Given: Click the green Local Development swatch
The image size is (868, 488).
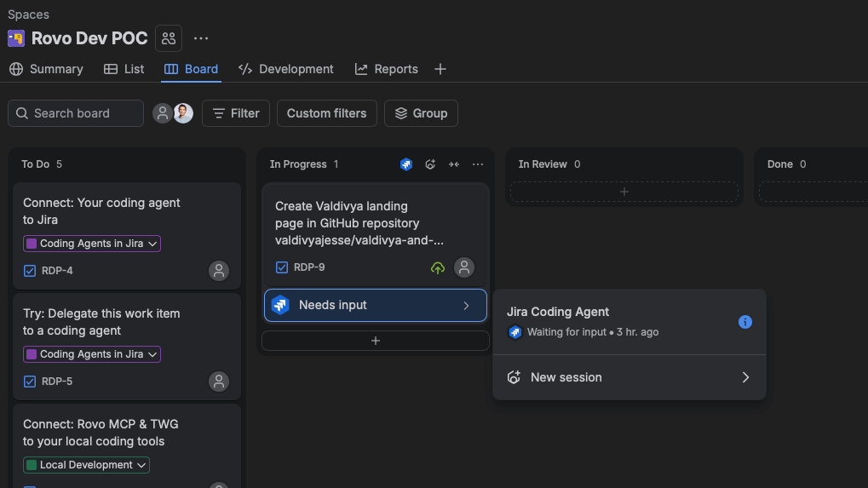Looking at the screenshot, I should pyautogui.click(x=32, y=465).
